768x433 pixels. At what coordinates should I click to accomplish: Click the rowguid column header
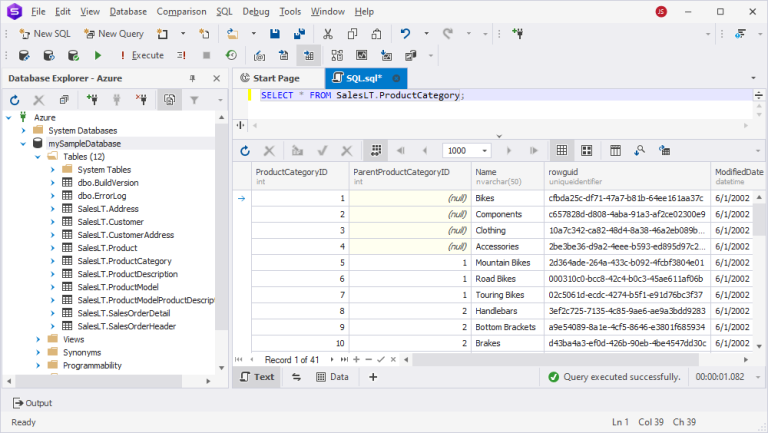627,176
